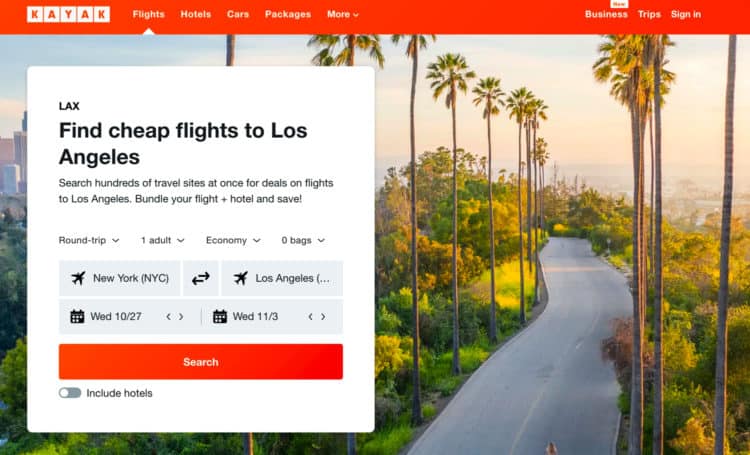This screenshot has height=455, width=750.
Task: Shift departure date to previous day
Action: pyautogui.click(x=168, y=316)
